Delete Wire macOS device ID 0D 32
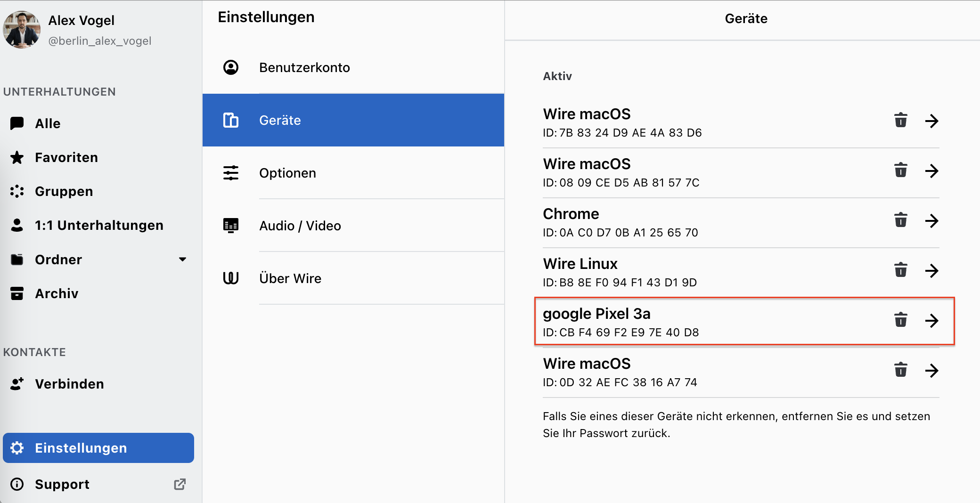The height and width of the screenshot is (503, 980). point(900,370)
